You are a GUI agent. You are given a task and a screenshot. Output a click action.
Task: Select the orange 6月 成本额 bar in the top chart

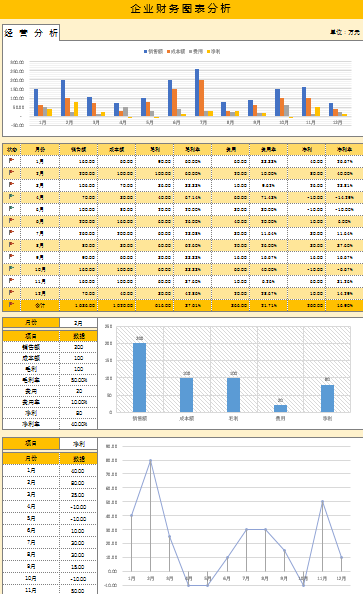(x=174, y=102)
